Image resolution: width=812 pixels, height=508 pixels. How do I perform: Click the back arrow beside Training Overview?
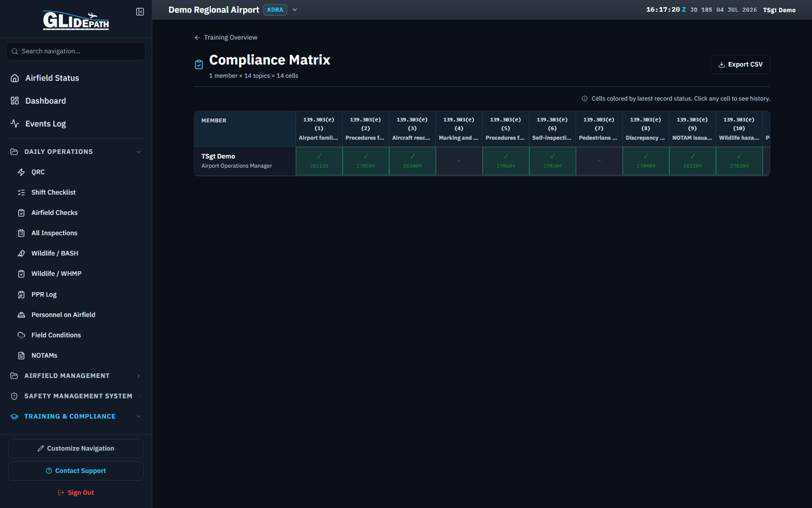[x=197, y=38]
